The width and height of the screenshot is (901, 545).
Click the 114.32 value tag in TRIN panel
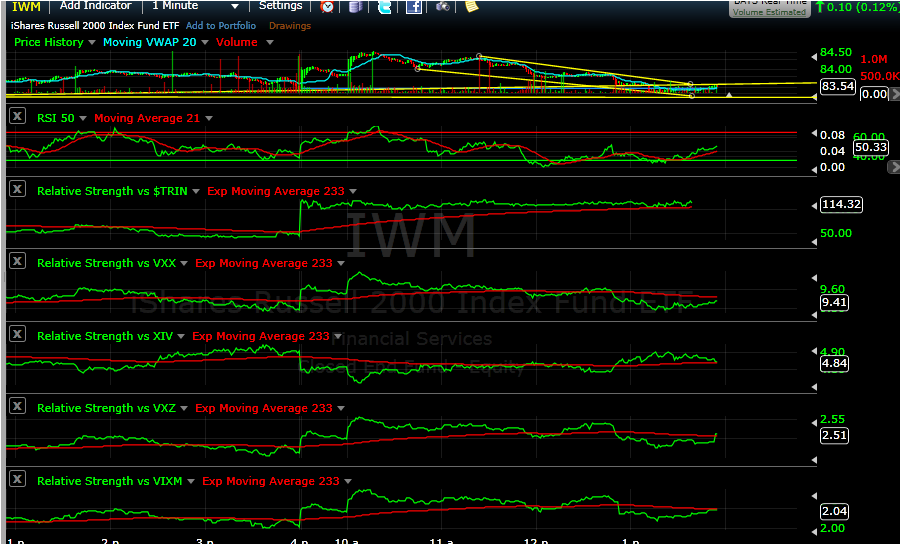pyautogui.click(x=841, y=205)
